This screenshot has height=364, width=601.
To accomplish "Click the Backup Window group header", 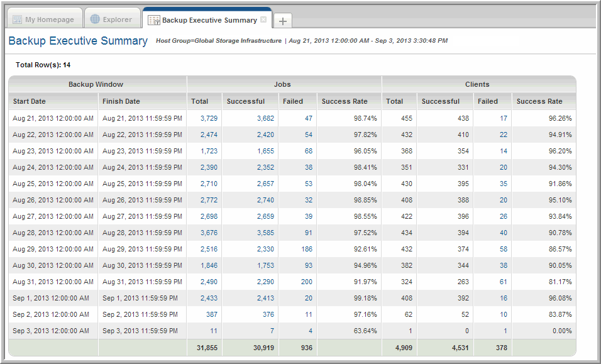I will [x=96, y=84].
